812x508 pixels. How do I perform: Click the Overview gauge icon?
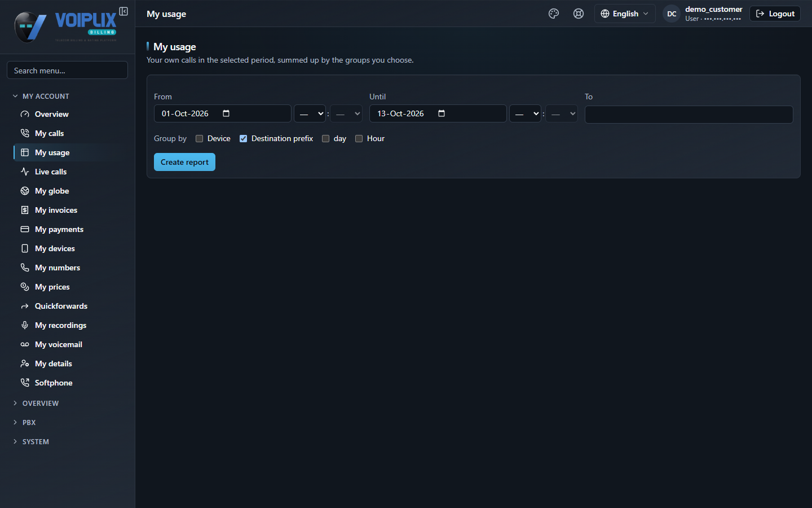(x=25, y=114)
